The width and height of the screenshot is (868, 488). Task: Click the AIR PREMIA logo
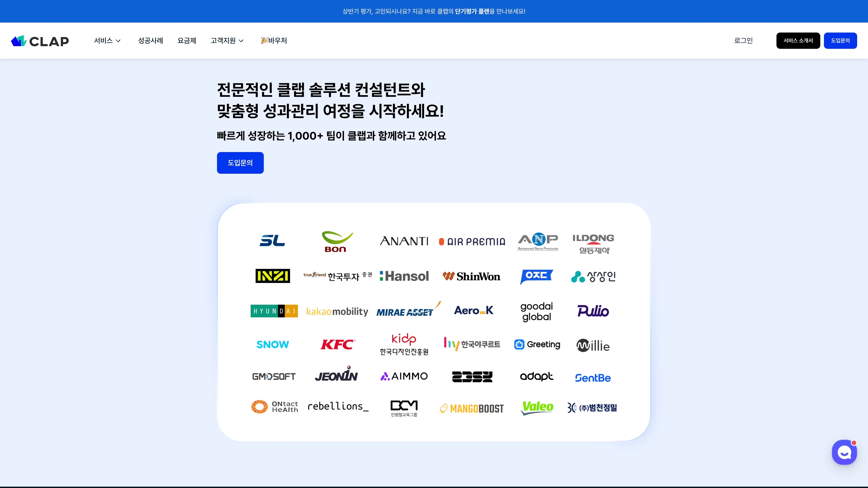click(x=472, y=242)
